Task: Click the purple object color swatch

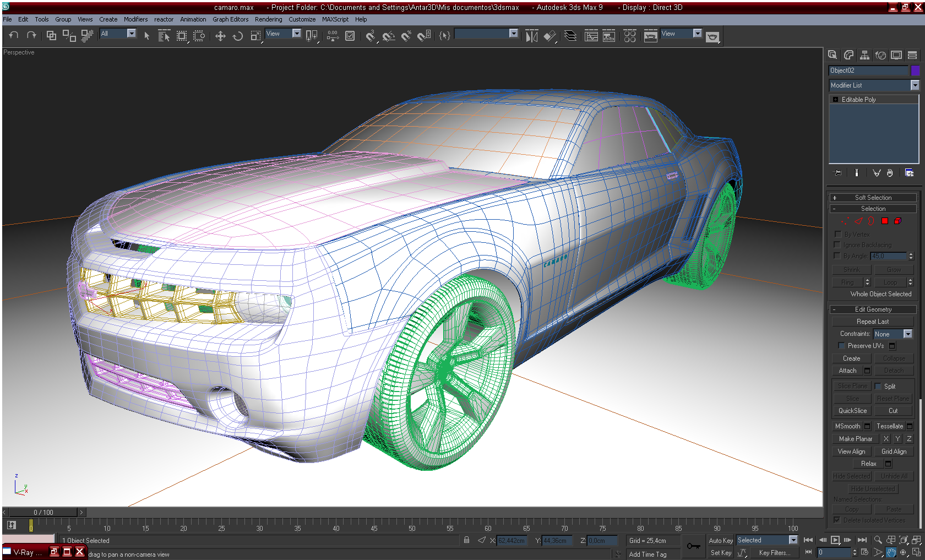Action: pos(915,70)
